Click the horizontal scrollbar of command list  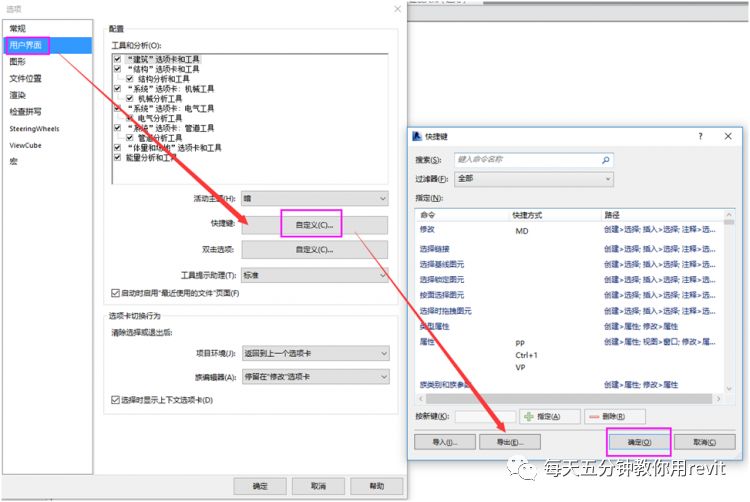click(x=569, y=398)
